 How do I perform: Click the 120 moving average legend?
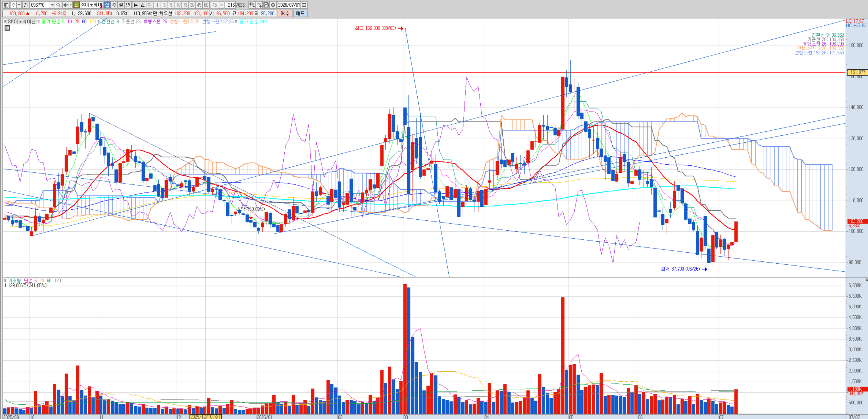(93, 21)
